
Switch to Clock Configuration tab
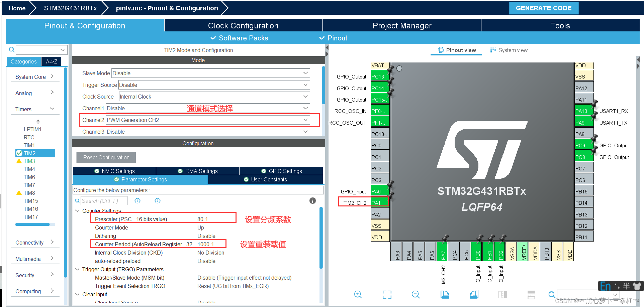243,26
